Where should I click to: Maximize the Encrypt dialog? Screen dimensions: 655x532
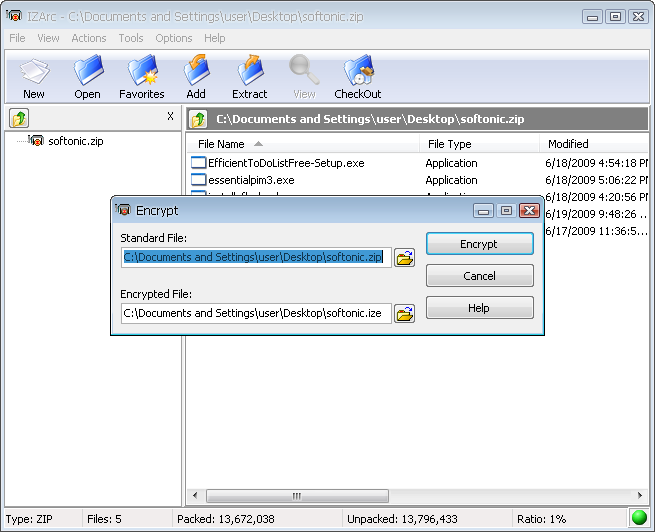click(506, 210)
